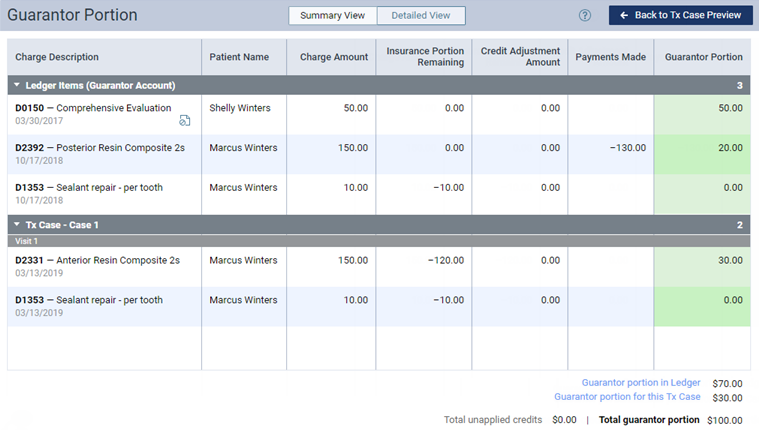
Task: Click the note icon on the D0150 row
Action: [x=185, y=121]
